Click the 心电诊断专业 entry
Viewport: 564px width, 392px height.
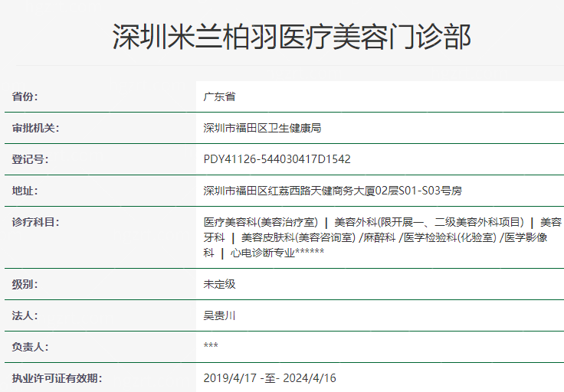click(263, 253)
